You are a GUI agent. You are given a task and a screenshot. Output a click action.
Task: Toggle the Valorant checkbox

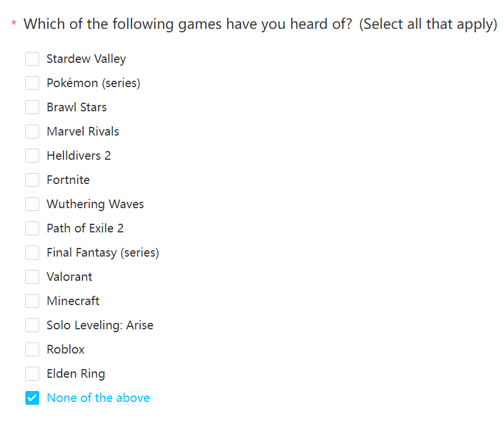click(32, 277)
